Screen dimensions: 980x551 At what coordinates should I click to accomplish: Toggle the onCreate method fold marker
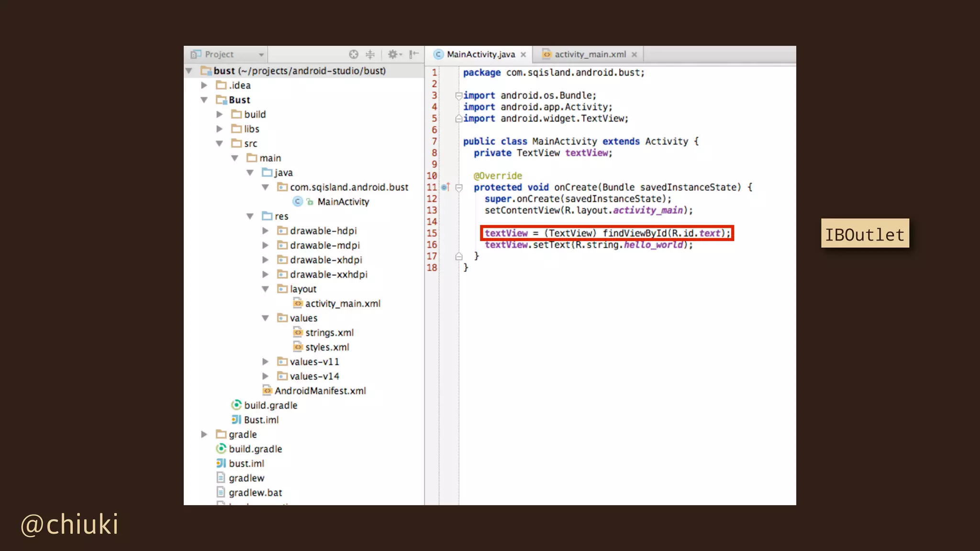(459, 188)
